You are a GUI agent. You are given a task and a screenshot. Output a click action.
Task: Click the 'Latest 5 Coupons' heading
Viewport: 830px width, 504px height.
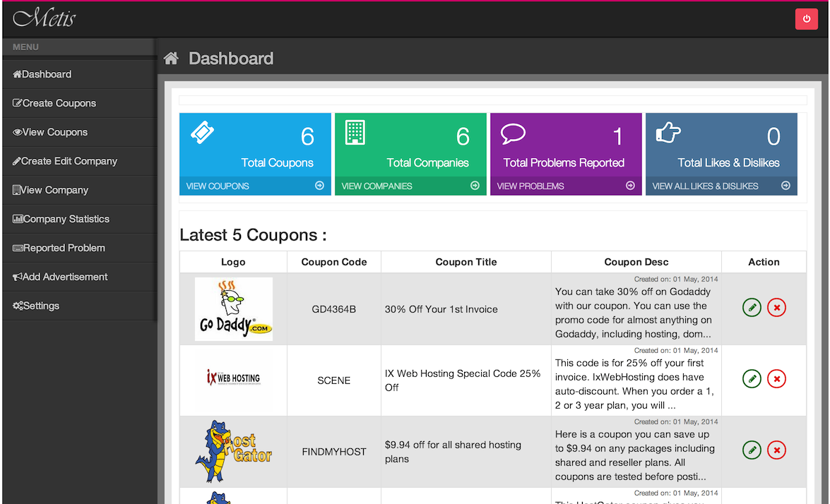click(x=253, y=235)
